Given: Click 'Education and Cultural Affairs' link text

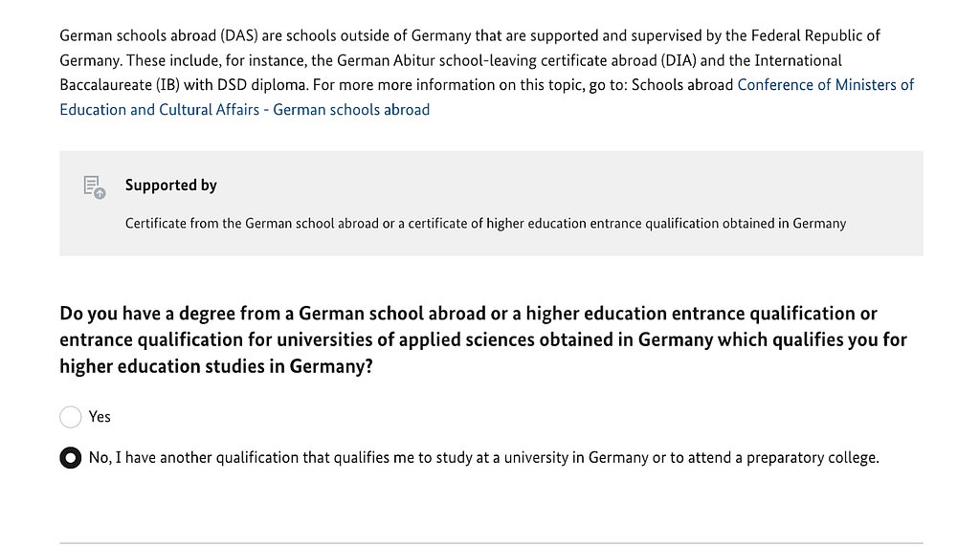Looking at the screenshot, I should coord(160,110).
